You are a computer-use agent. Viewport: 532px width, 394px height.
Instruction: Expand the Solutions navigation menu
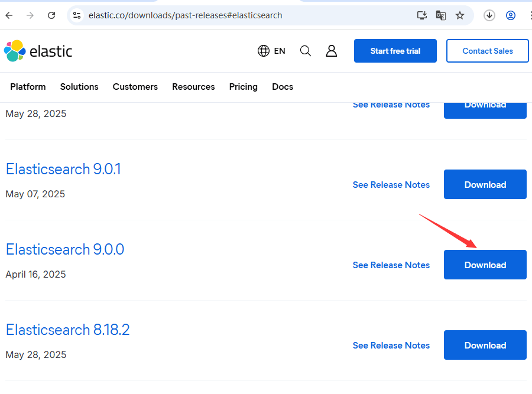(79, 87)
